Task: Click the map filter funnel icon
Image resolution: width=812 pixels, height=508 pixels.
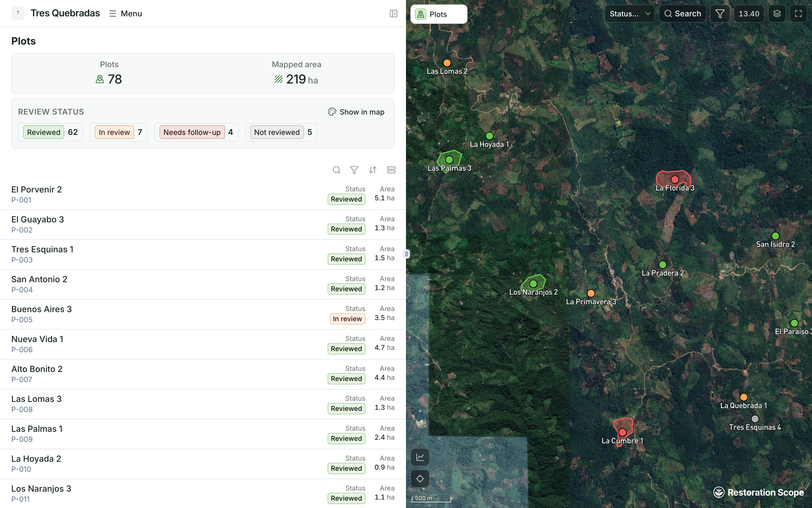Action: coord(720,14)
